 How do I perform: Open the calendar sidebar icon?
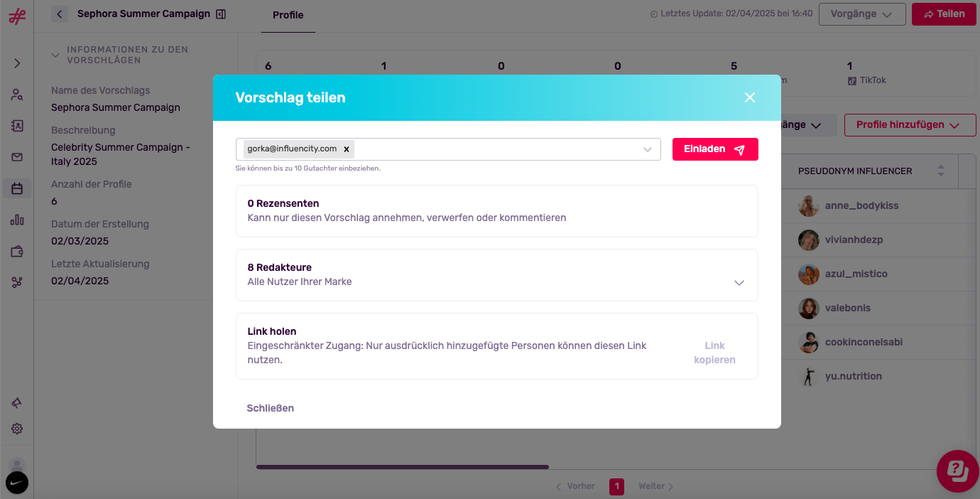[17, 188]
